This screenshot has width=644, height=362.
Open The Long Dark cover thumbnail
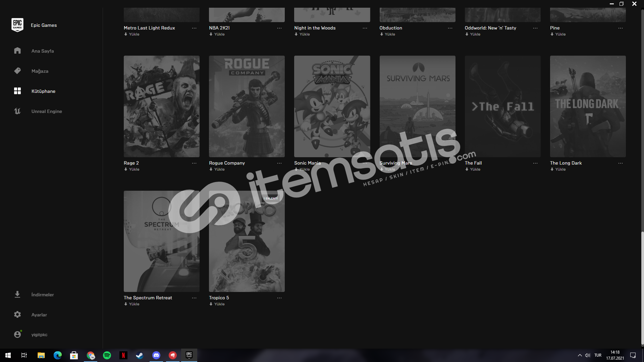point(588,106)
